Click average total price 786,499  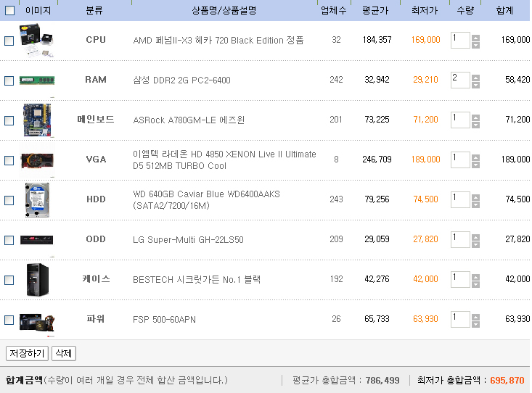pyautogui.click(x=382, y=381)
